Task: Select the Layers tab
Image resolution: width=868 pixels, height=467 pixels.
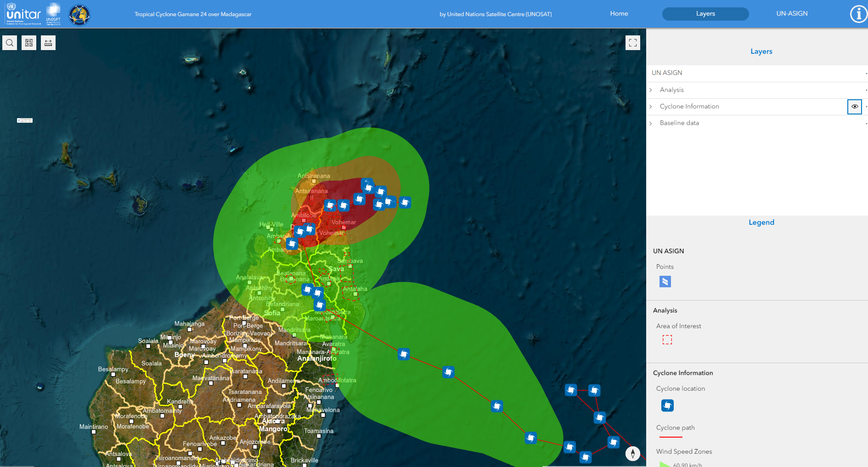Action: coord(705,14)
